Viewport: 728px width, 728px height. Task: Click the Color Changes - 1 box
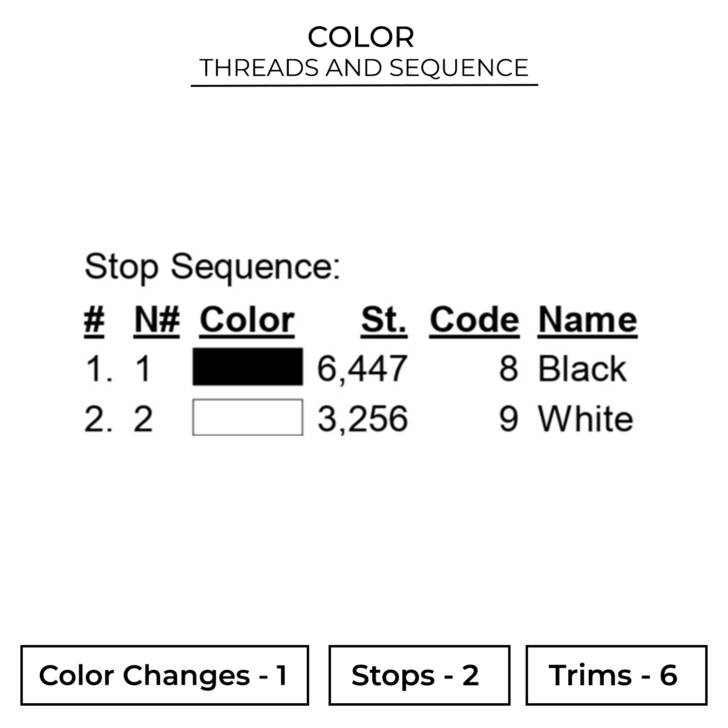pos(165,675)
